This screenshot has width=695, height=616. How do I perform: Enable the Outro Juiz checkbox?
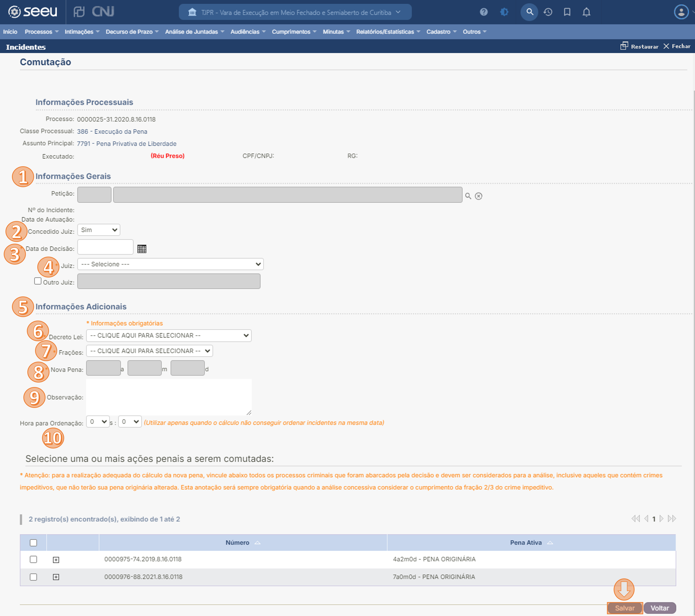(38, 281)
